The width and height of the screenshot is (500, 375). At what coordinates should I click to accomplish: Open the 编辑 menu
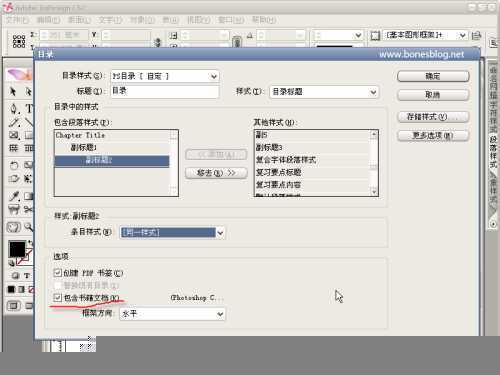(48, 20)
